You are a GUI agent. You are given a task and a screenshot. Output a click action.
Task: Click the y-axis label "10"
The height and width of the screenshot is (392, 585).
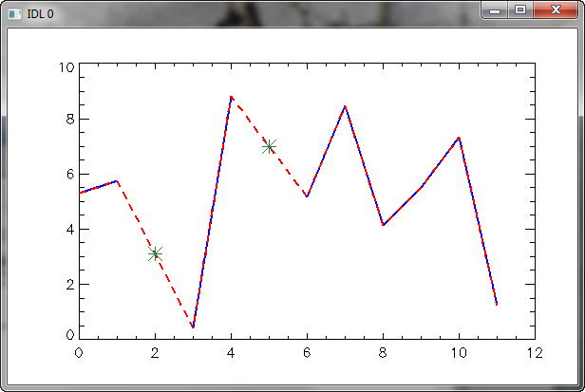(66, 68)
